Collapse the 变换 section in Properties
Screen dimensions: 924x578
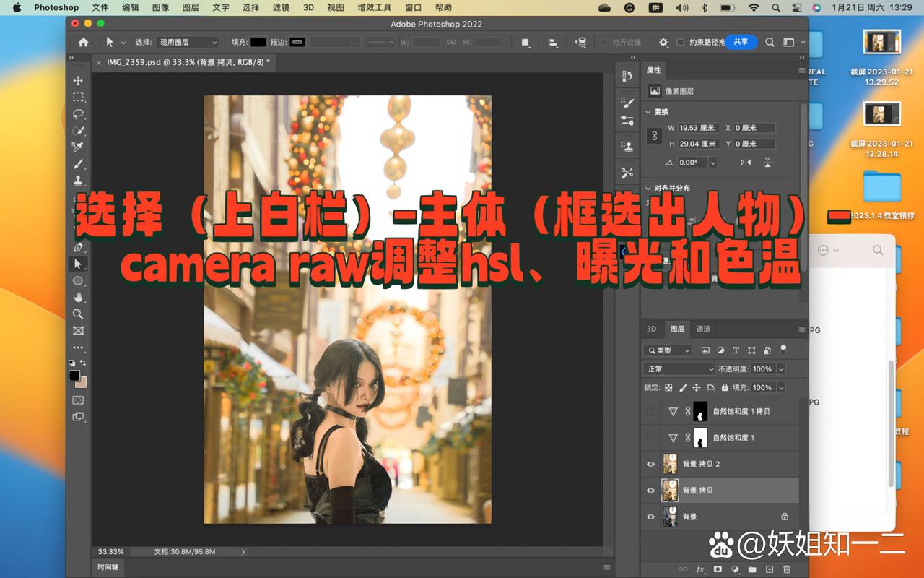(648, 112)
